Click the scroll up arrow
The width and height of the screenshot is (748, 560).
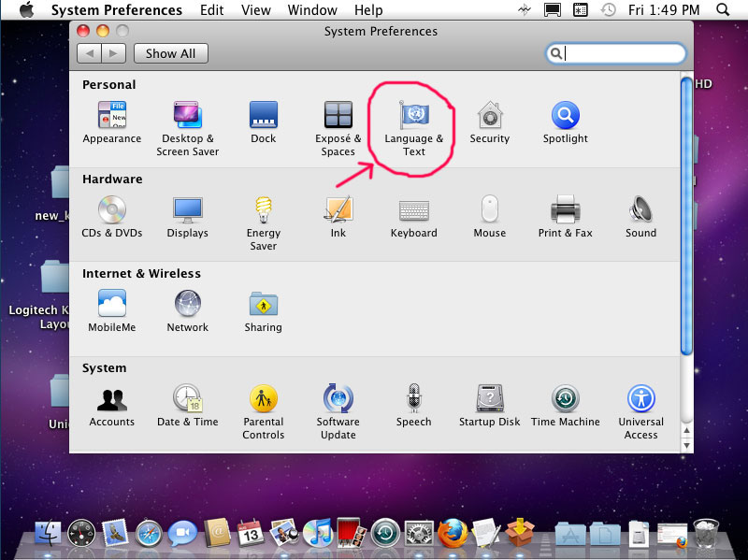click(x=686, y=431)
